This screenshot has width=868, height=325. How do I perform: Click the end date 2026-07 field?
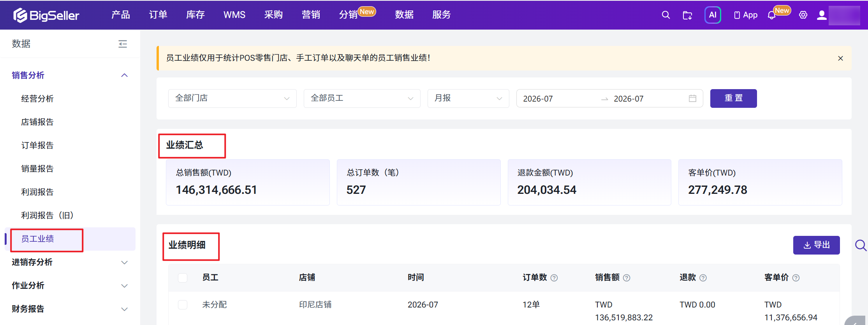pyautogui.click(x=629, y=99)
